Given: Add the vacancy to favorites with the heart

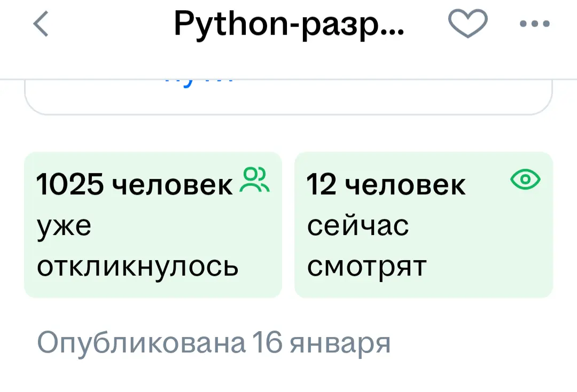Looking at the screenshot, I should (467, 25).
